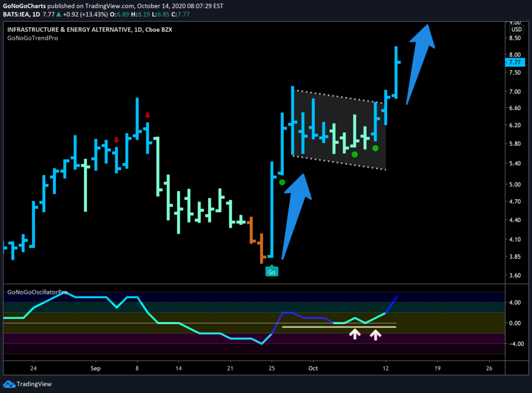The width and height of the screenshot is (532, 393).
Task: Click the '25' date on time axis
Action: click(x=272, y=368)
